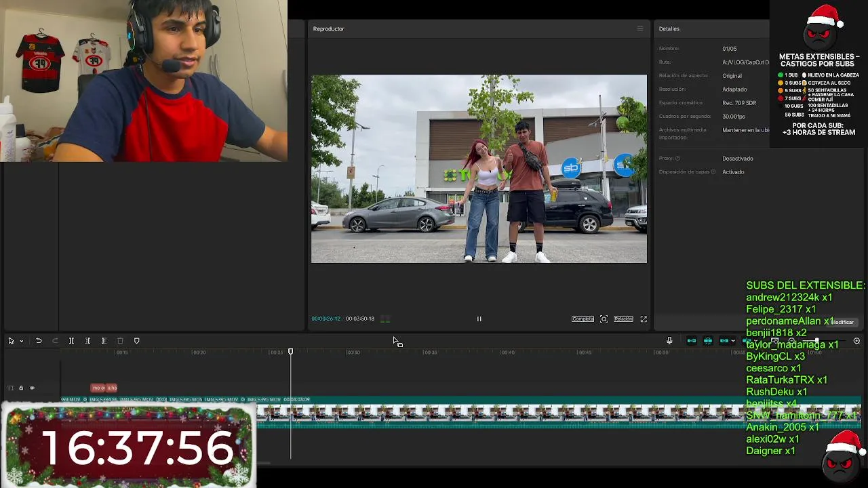Add a marker with the shield icon

coord(136,341)
